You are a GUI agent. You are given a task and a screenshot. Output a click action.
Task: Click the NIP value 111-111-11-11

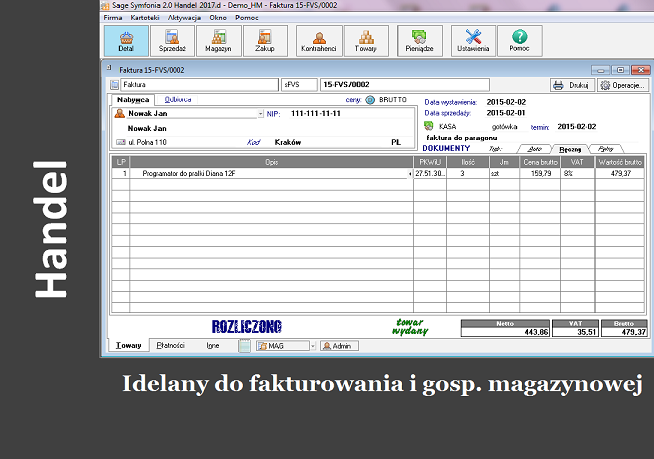316,113
